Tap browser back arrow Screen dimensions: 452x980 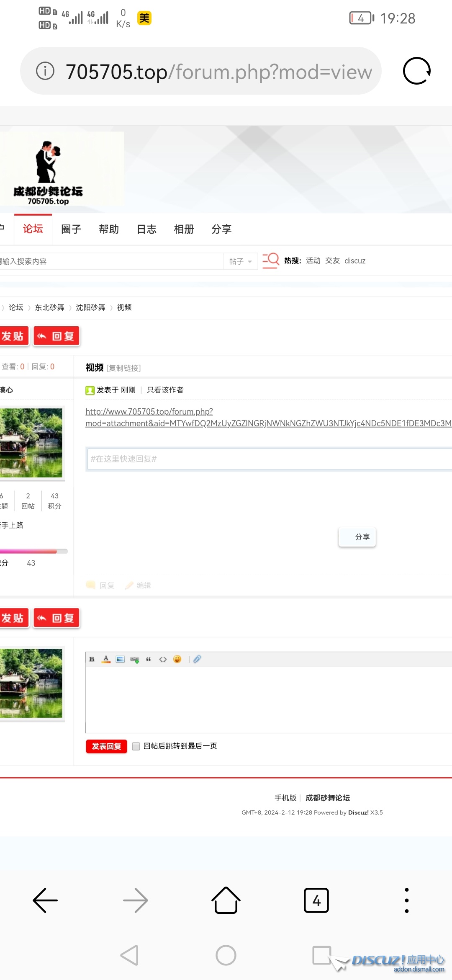click(45, 900)
